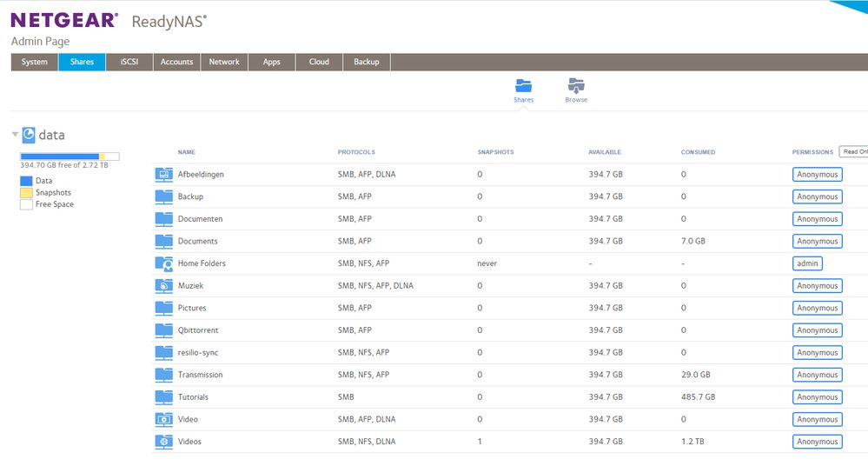Click the Read Only permissions button
Screen dimensions: 868x466
pyautogui.click(x=853, y=151)
